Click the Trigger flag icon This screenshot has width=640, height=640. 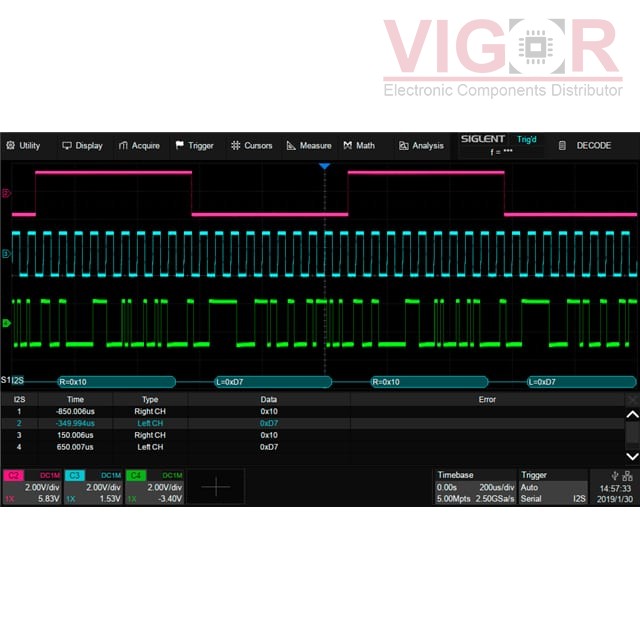(180, 145)
